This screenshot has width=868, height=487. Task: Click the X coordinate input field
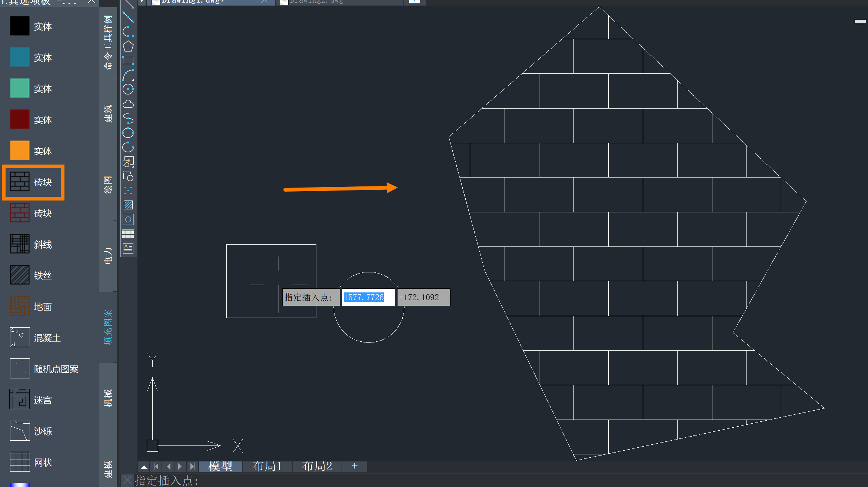(x=368, y=297)
